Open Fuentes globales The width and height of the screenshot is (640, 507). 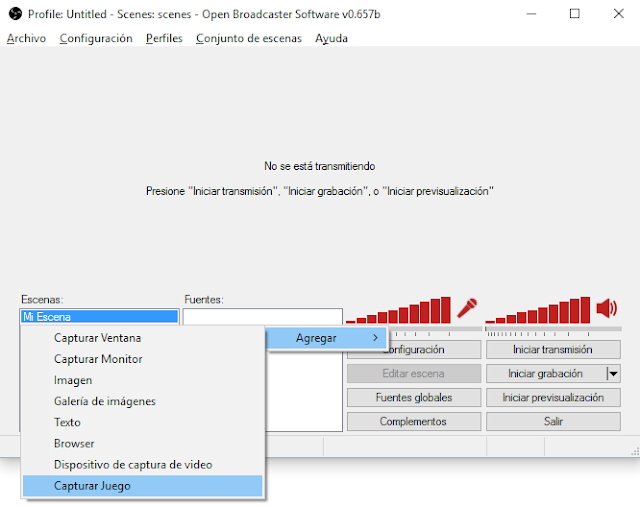pyautogui.click(x=414, y=398)
